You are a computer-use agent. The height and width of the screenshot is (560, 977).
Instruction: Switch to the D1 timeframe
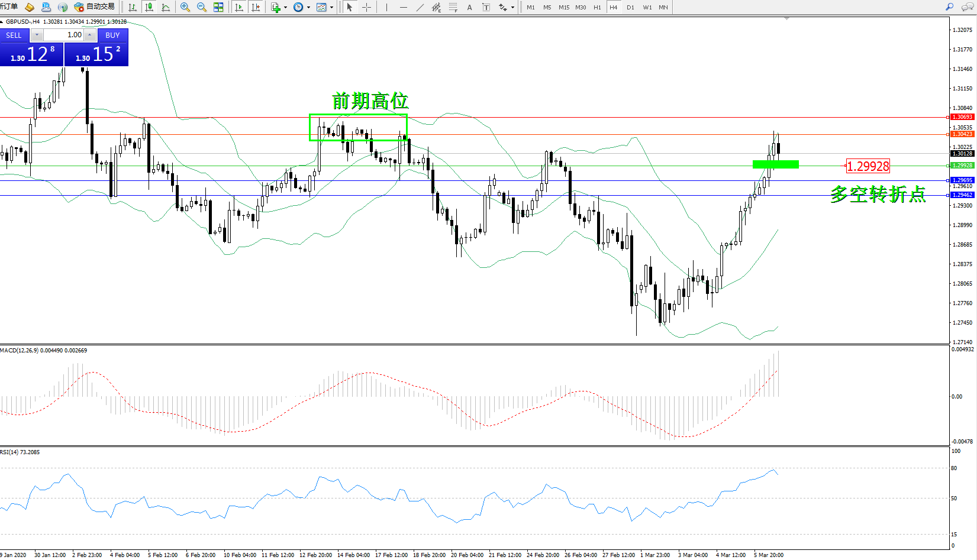pyautogui.click(x=630, y=7)
